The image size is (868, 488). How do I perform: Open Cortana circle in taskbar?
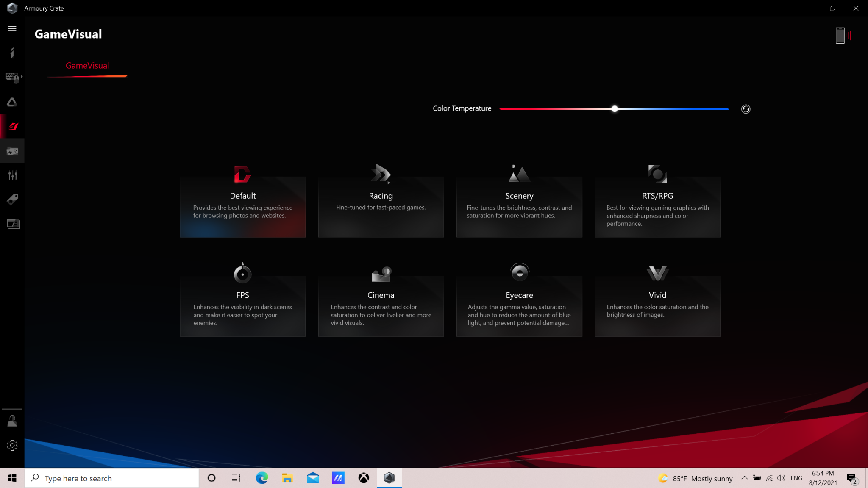click(x=211, y=478)
